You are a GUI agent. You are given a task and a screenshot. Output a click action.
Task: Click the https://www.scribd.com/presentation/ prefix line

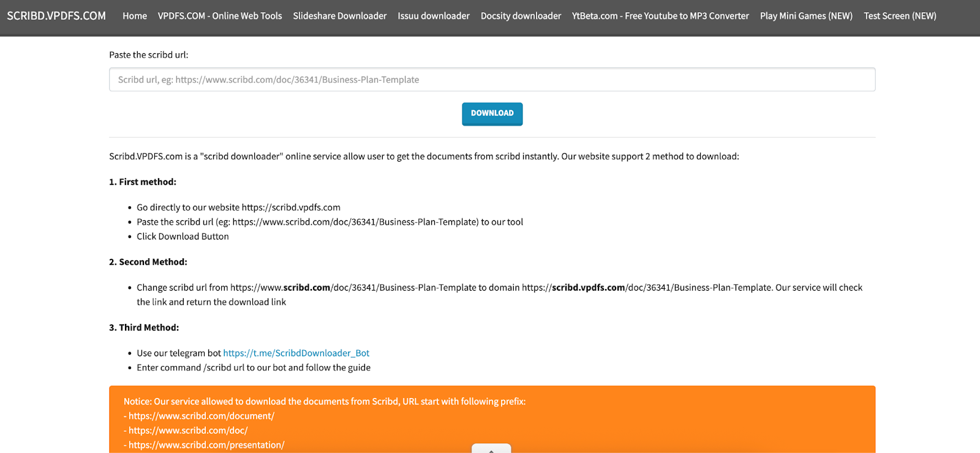pyautogui.click(x=204, y=445)
